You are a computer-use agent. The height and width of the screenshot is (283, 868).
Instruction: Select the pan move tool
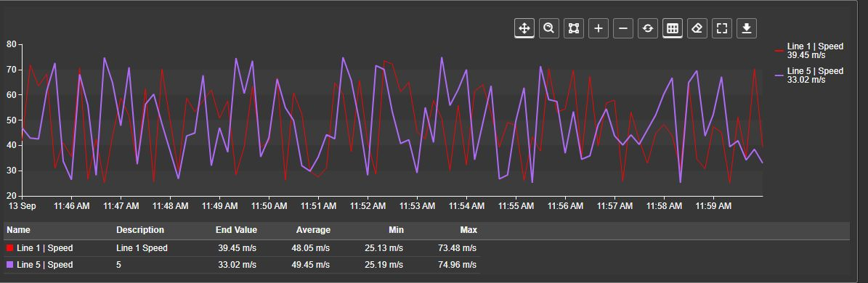tap(524, 28)
